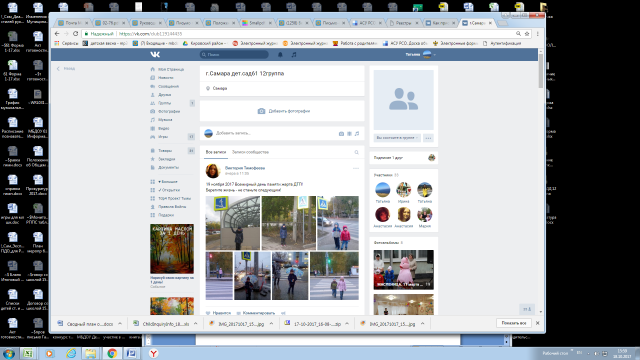640x360 pixels.
Task: Click the zoom magnifier icon in address bar
Action: pyautogui.click(x=518, y=34)
